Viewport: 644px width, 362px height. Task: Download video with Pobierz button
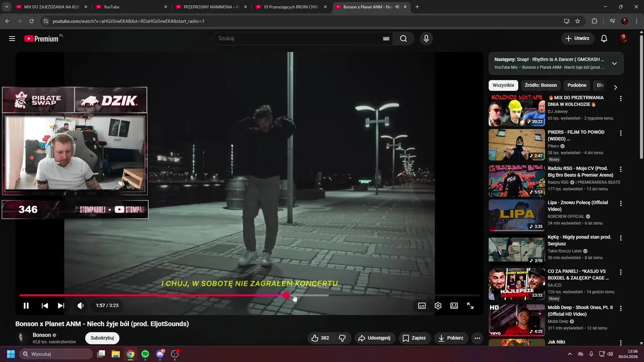tap(451, 338)
